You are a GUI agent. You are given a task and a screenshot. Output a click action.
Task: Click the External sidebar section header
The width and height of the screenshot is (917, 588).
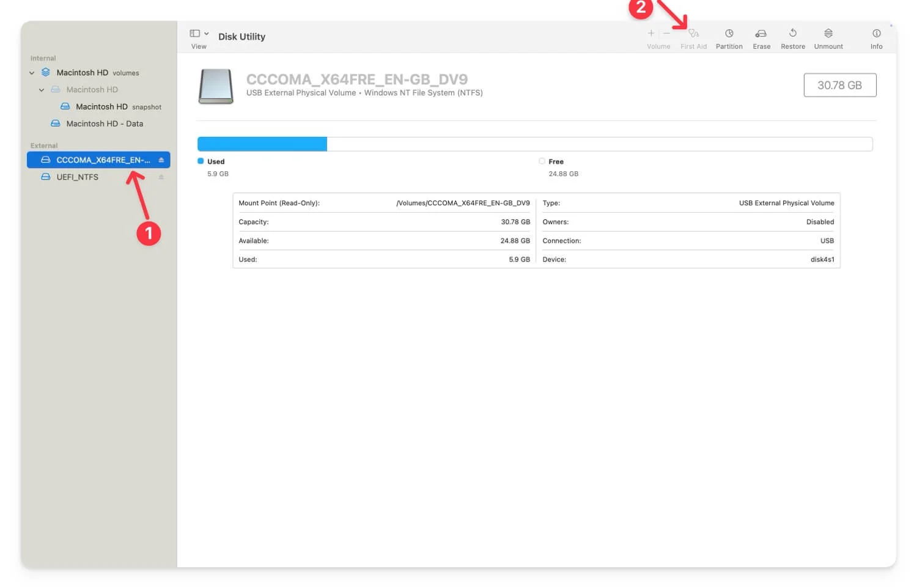coord(44,146)
